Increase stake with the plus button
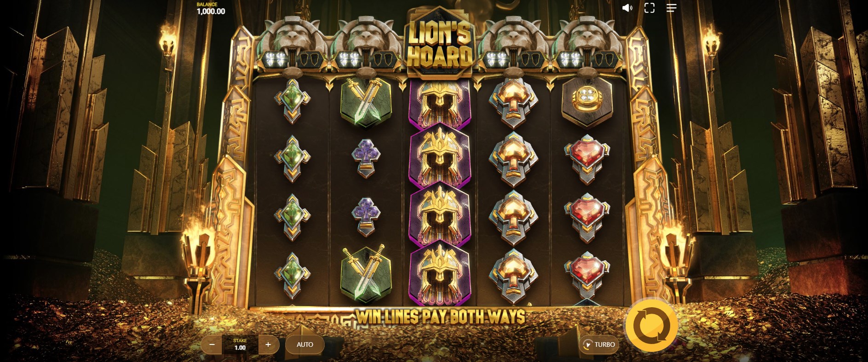This screenshot has height=362, width=868. click(268, 344)
